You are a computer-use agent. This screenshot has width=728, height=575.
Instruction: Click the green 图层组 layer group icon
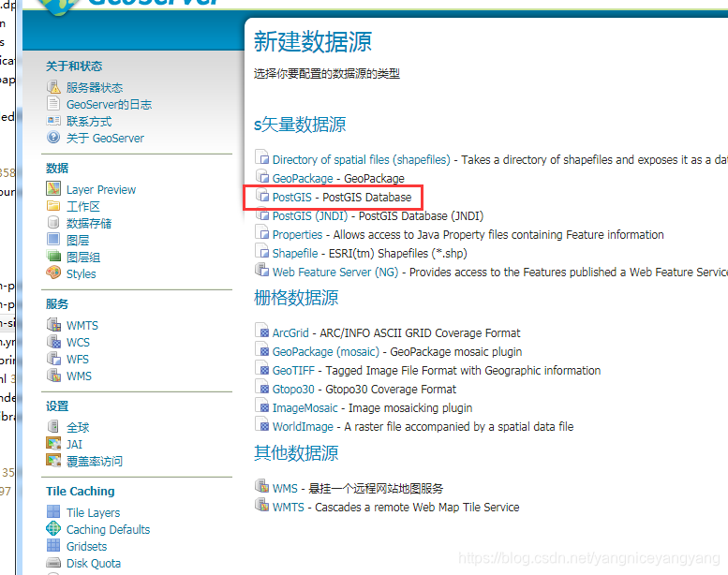pyautogui.click(x=53, y=256)
